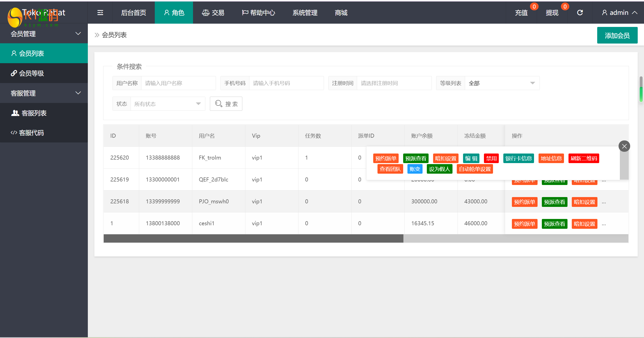
Task: Open the 状态 所有状态 dropdown
Action: coord(168,104)
